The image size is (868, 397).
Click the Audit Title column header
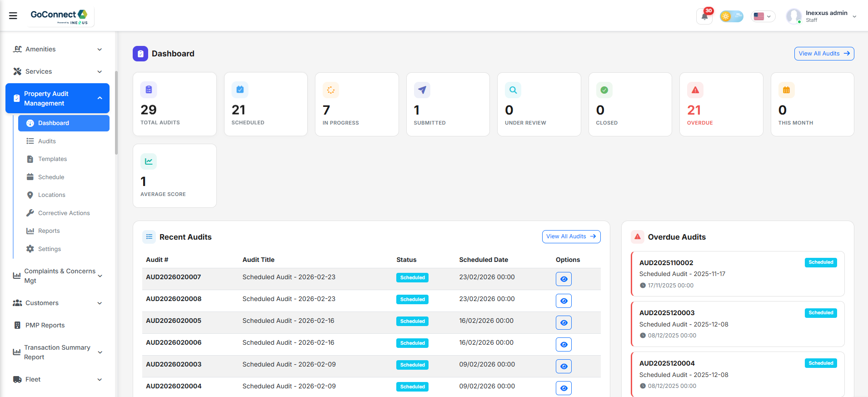259,260
